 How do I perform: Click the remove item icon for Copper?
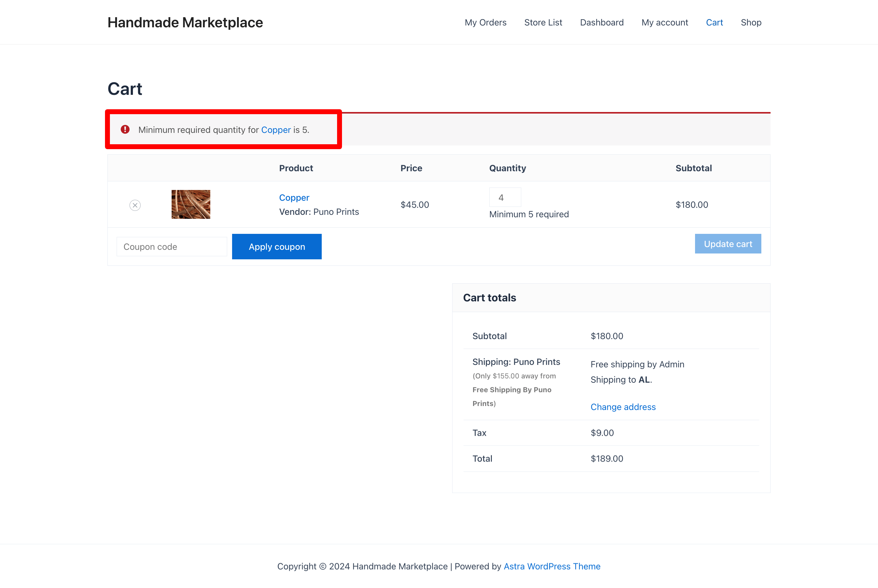[135, 205]
